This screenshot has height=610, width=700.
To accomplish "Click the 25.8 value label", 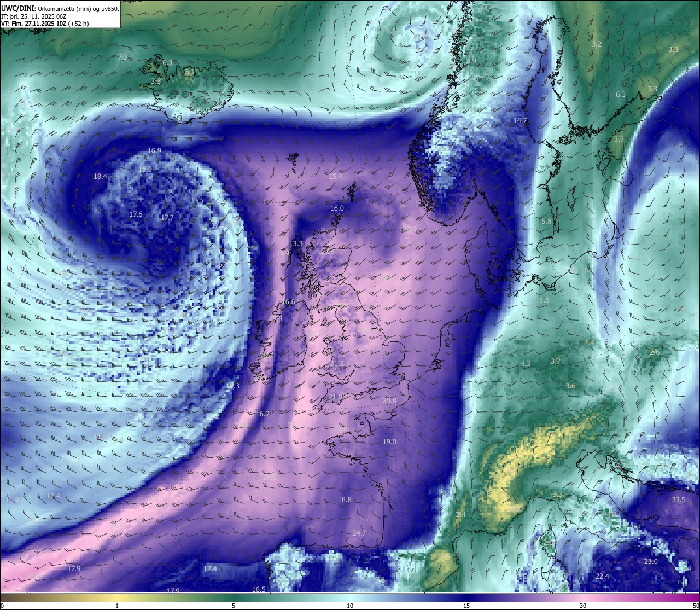I will (389, 400).
